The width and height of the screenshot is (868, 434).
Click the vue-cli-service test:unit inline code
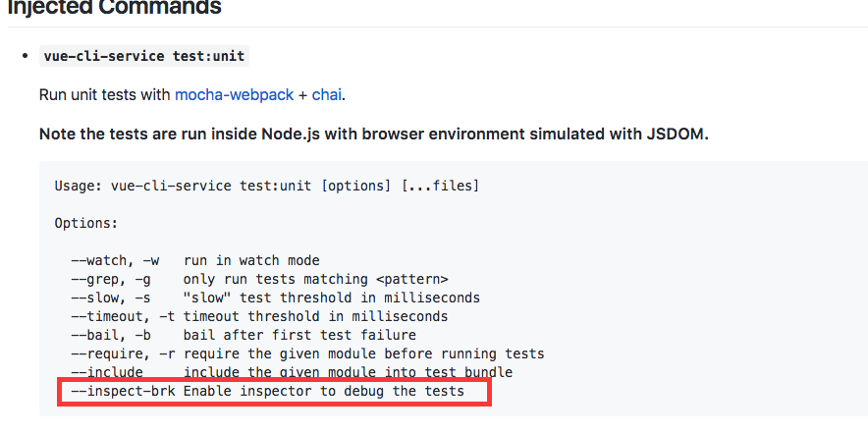coord(143,56)
